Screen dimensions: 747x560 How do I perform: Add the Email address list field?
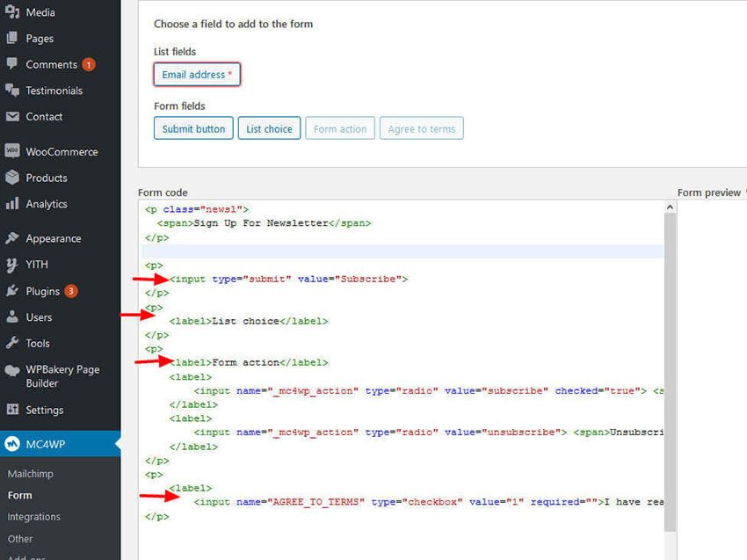(x=197, y=75)
